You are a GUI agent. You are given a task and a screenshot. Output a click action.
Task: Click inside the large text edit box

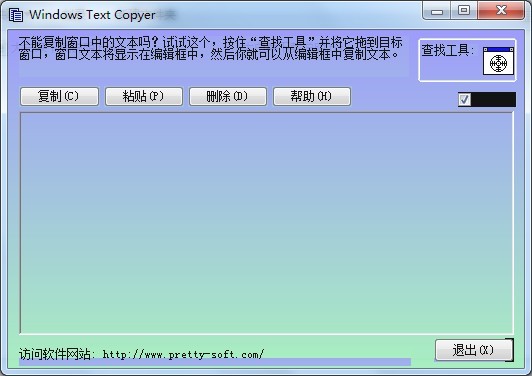click(267, 223)
